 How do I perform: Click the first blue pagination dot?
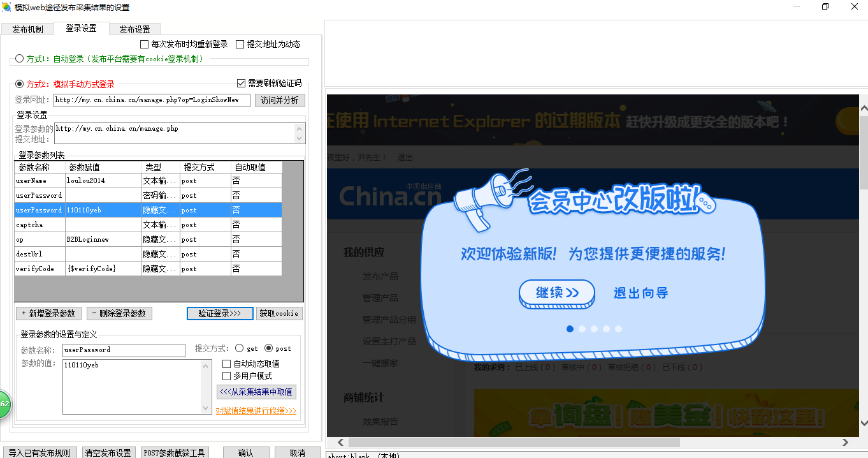click(570, 329)
